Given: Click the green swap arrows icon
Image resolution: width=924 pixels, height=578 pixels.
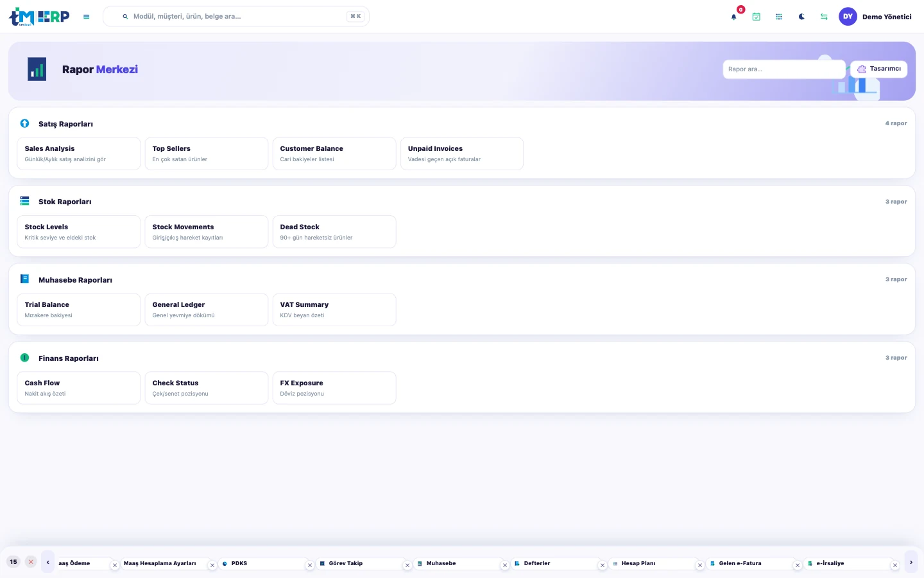Looking at the screenshot, I should [824, 17].
